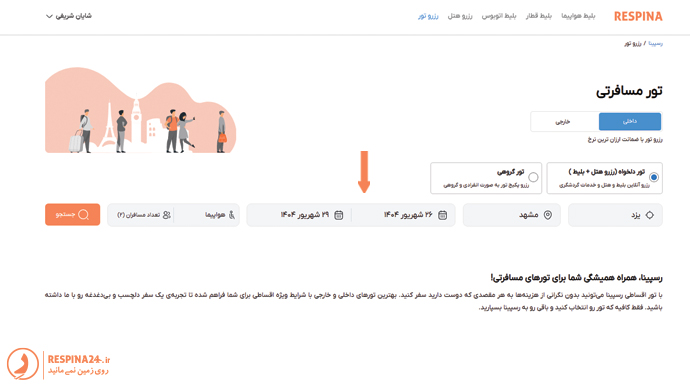
Task: Select the خارجی tour tab
Action: click(x=563, y=121)
